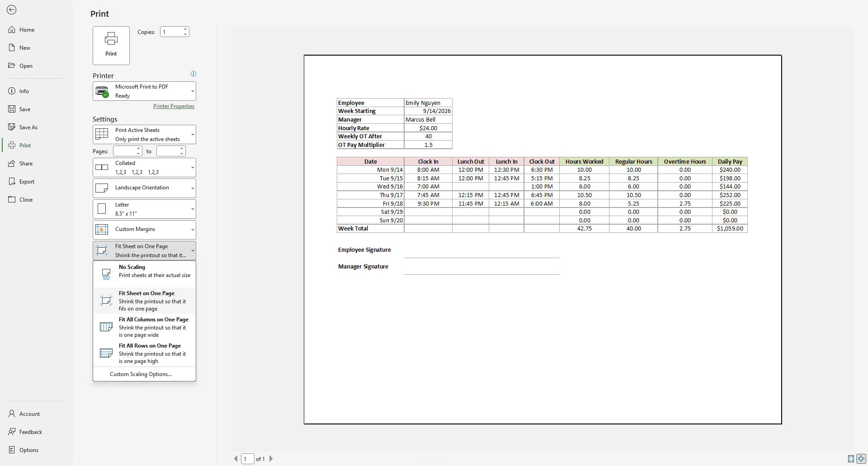
Task: Click the Letter paper icon
Action: click(x=102, y=209)
